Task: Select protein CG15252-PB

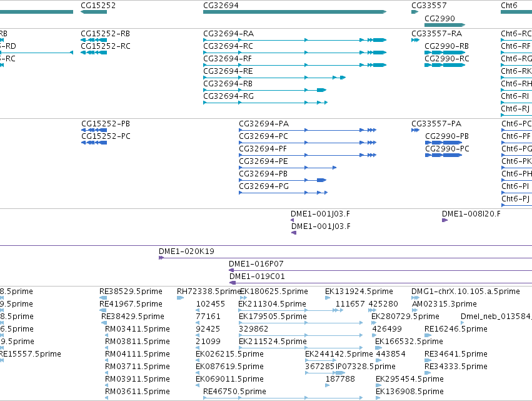Action: [106, 124]
